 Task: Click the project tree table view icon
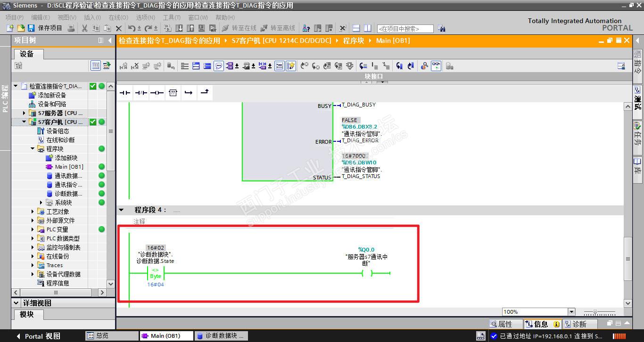pyautogui.click(x=96, y=65)
